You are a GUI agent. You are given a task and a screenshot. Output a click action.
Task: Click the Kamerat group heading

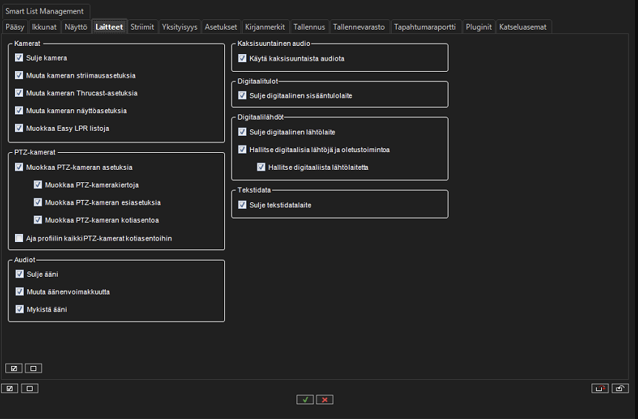pos(27,43)
